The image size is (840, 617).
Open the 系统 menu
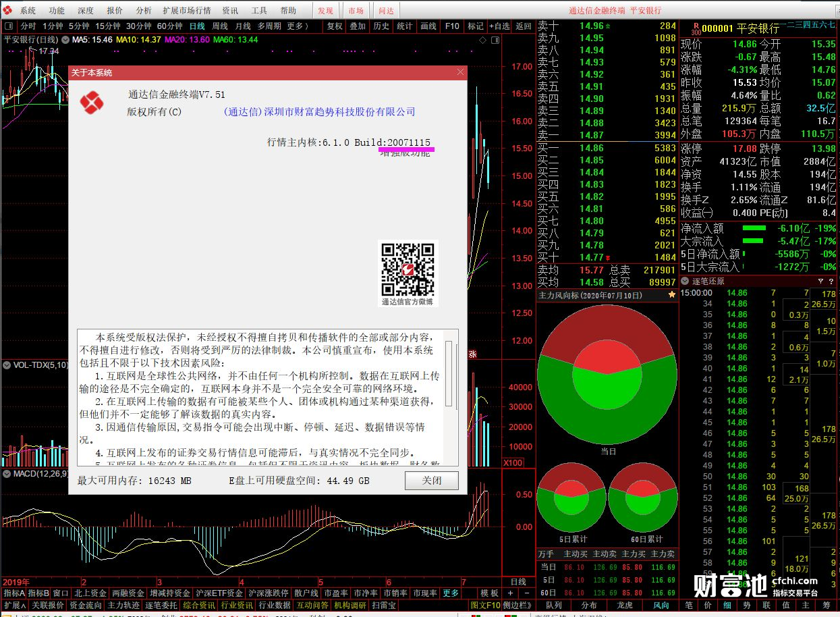(28, 11)
